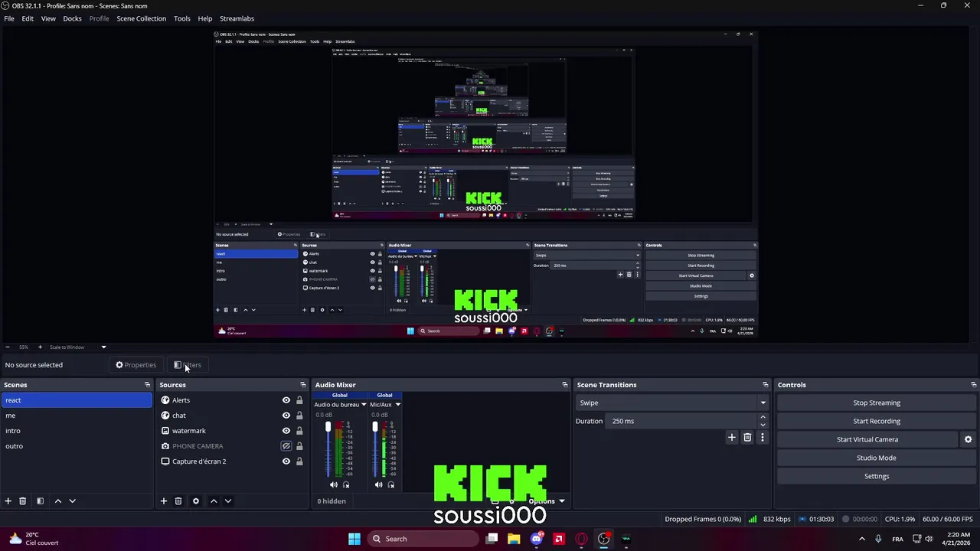Click Start Recording button
This screenshot has width=980, height=551.
click(x=877, y=421)
